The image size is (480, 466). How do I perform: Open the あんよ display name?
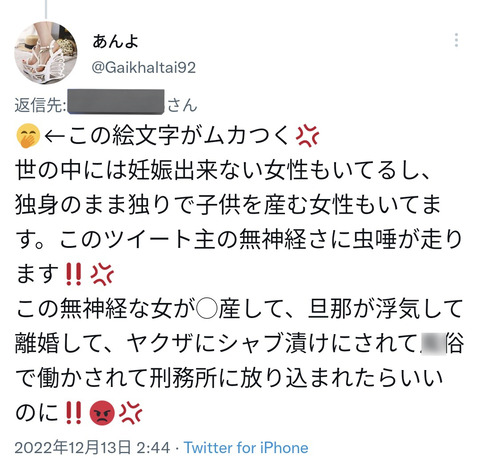pyautogui.click(x=115, y=42)
